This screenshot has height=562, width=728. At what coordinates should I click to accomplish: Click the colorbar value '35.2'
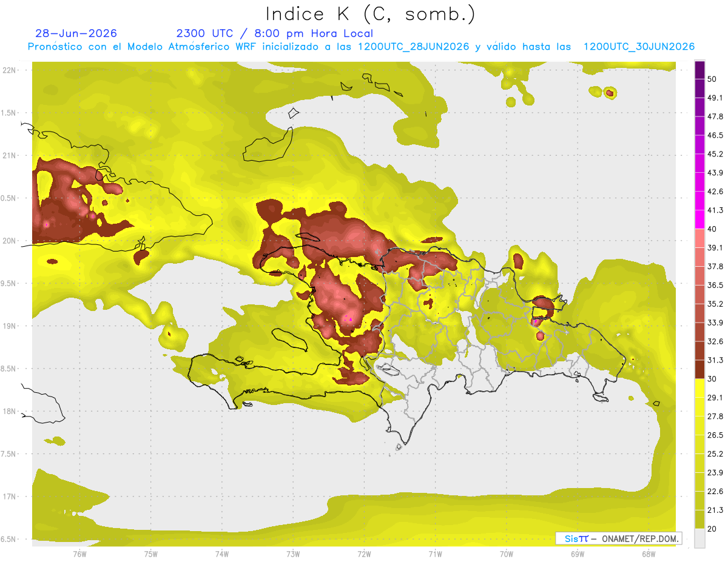pos(715,304)
